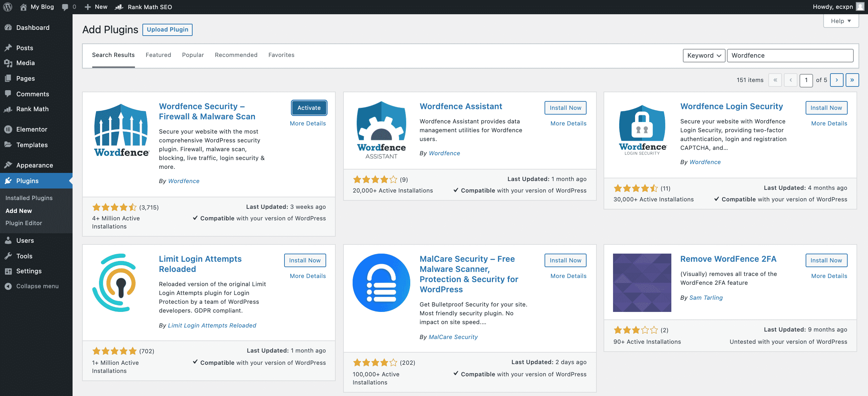Image resolution: width=868 pixels, height=396 pixels.
Task: Click the current page number field
Action: (x=806, y=80)
